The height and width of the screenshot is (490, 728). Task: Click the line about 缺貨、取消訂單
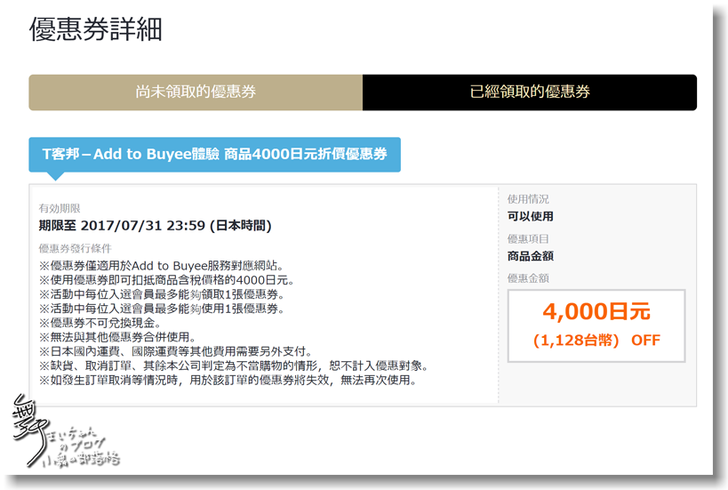coord(234,366)
